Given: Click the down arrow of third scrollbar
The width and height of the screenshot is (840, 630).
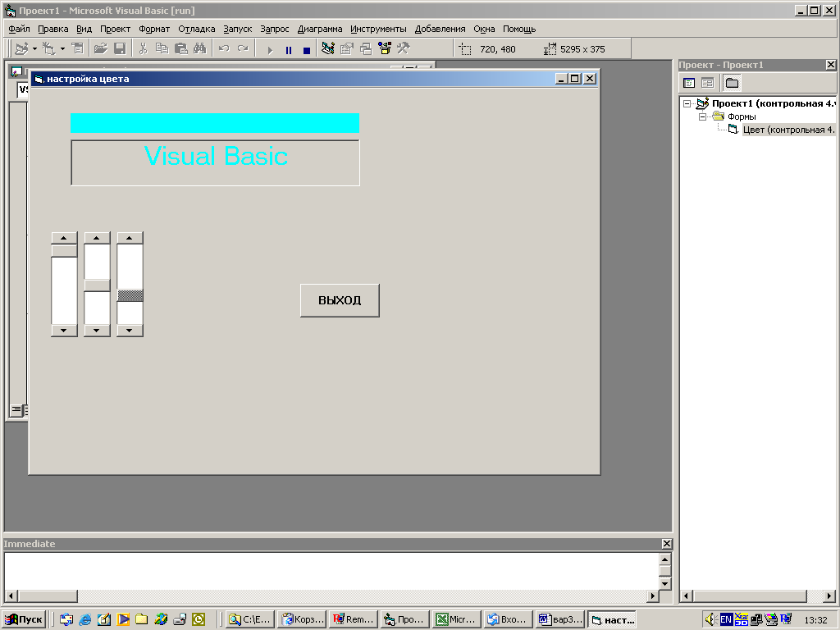Looking at the screenshot, I should pyautogui.click(x=130, y=331).
